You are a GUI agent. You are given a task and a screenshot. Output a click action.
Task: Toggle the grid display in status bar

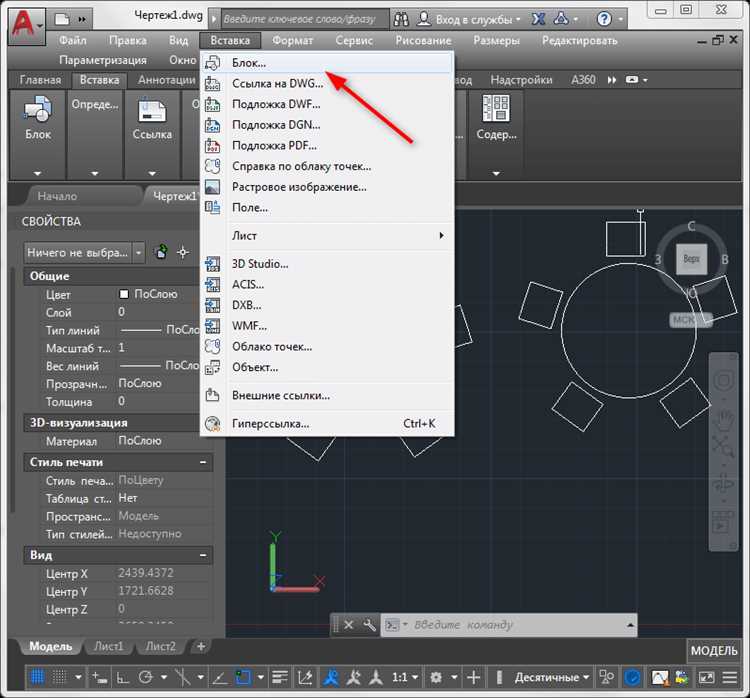[x=37, y=677]
